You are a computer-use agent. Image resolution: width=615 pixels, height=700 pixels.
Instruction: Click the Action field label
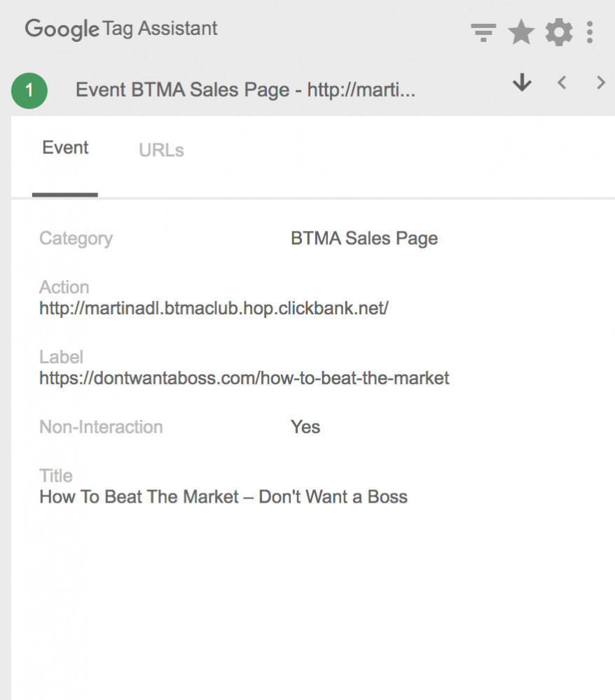tap(64, 287)
